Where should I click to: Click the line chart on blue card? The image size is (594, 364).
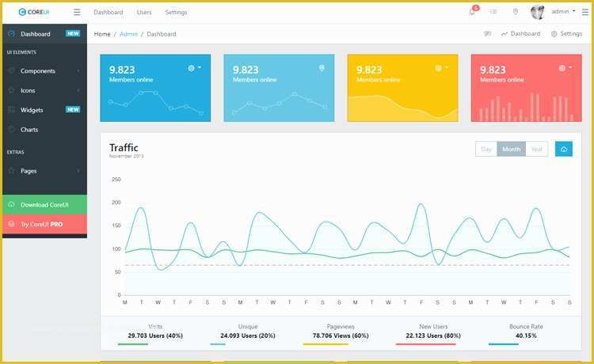pyautogui.click(x=155, y=103)
